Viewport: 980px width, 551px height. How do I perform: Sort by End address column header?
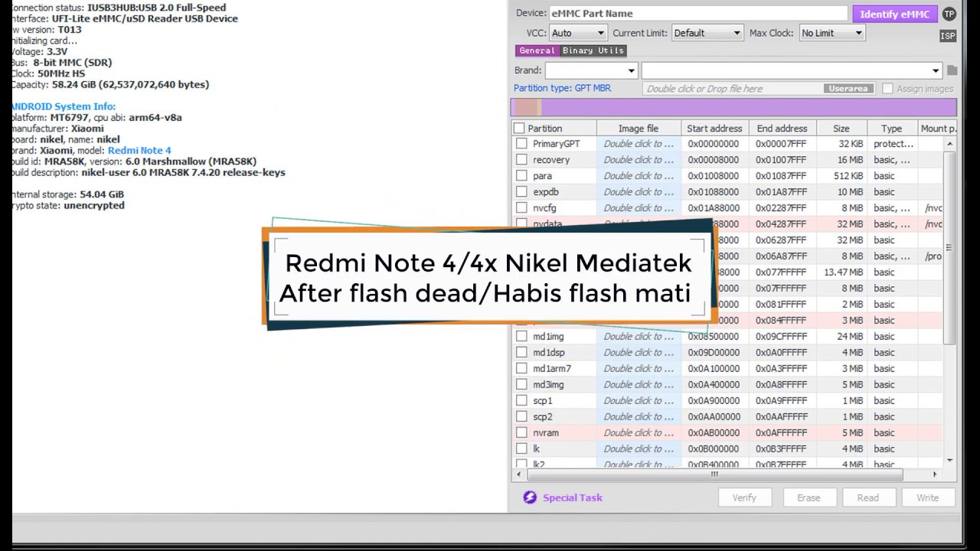pyautogui.click(x=782, y=128)
